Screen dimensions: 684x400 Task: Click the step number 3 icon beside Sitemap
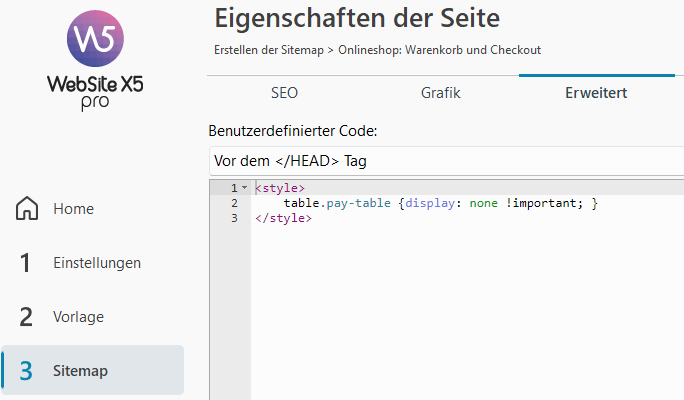click(x=26, y=371)
